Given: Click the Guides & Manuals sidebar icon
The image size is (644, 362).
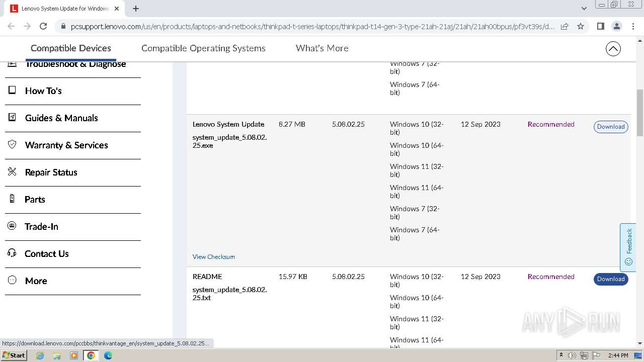Looking at the screenshot, I should [12, 118].
